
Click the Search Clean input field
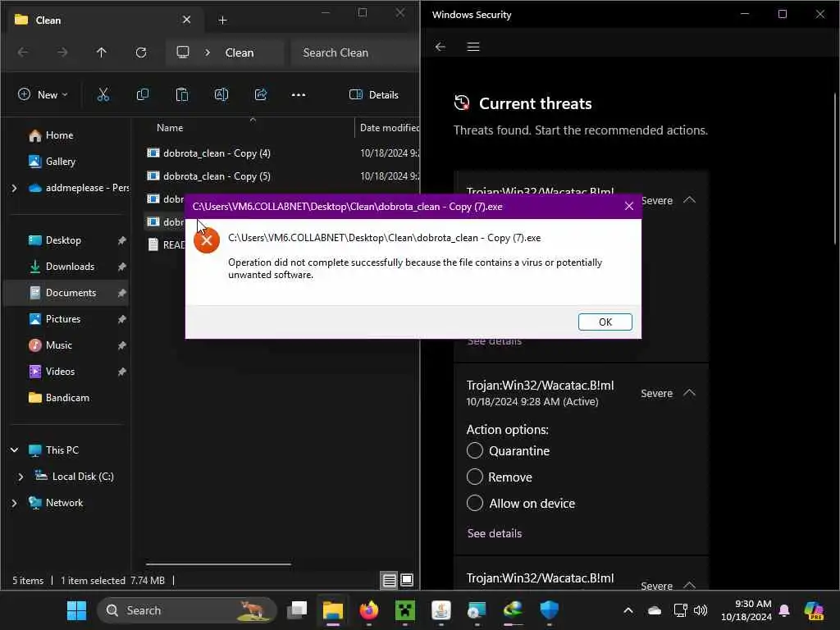coord(354,52)
